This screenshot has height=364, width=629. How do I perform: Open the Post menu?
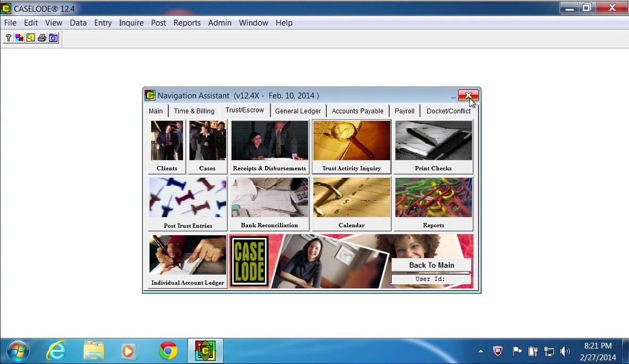(x=159, y=23)
